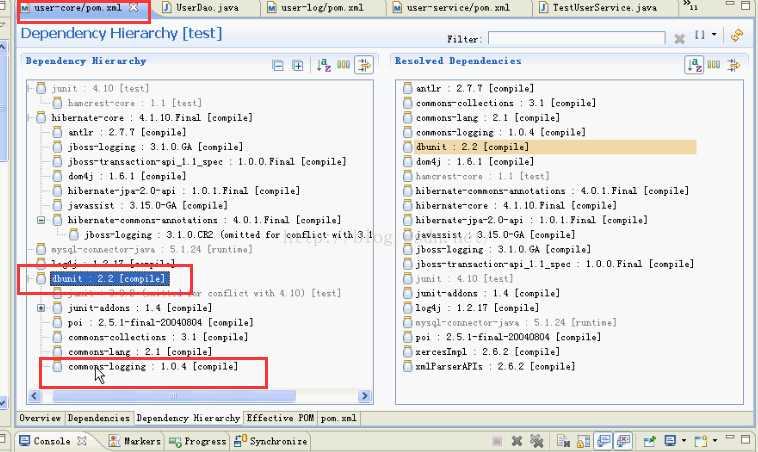The image size is (758, 452).
Task: Sort Resolved Dependencies alphabetically
Action: pos(694,65)
